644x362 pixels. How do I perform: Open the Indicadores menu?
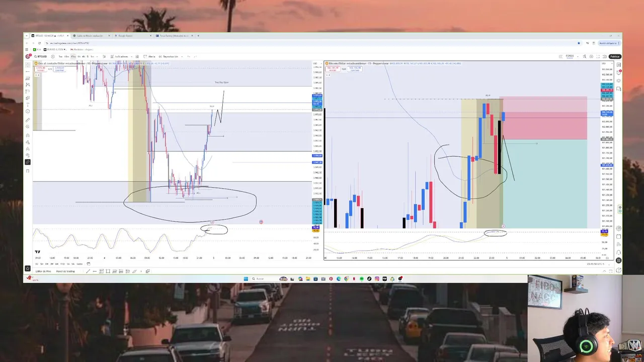[119, 56]
